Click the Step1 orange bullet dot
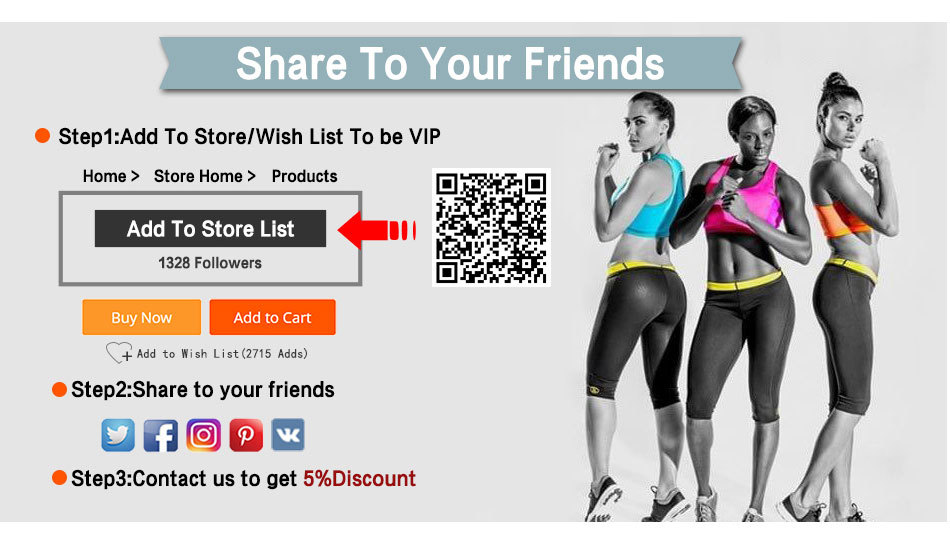The image size is (950, 540). tap(42, 136)
